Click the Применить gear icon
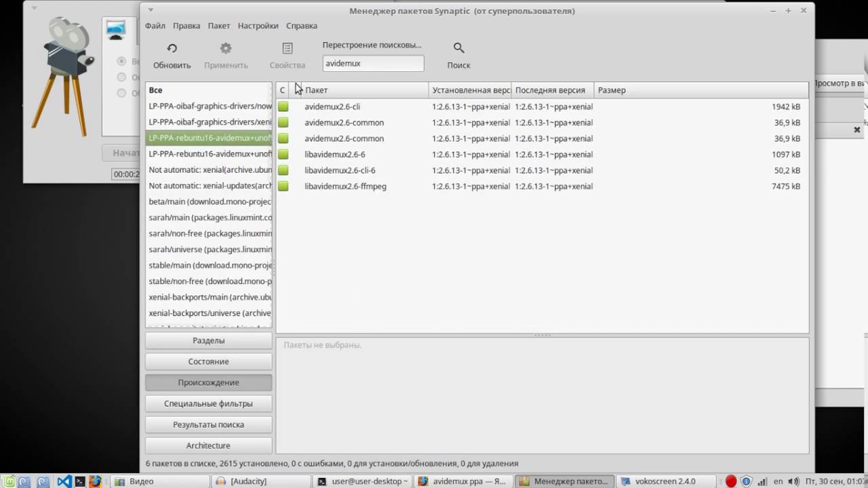 (x=226, y=48)
